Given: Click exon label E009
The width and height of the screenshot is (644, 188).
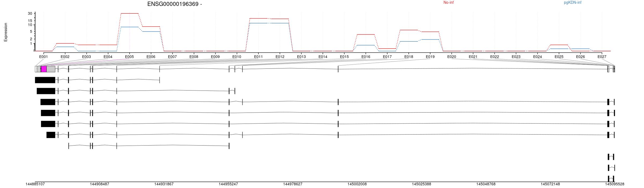Looking at the screenshot, I should click(x=215, y=57).
